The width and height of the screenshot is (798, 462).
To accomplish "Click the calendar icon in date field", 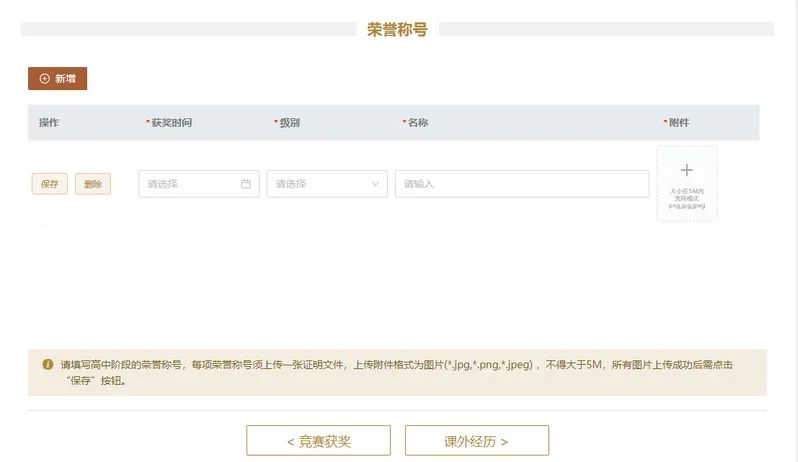I will 246,184.
